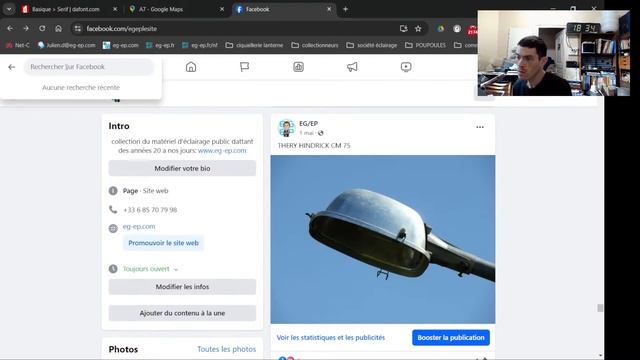Switch to A7 - Google Maps tab

(176, 9)
